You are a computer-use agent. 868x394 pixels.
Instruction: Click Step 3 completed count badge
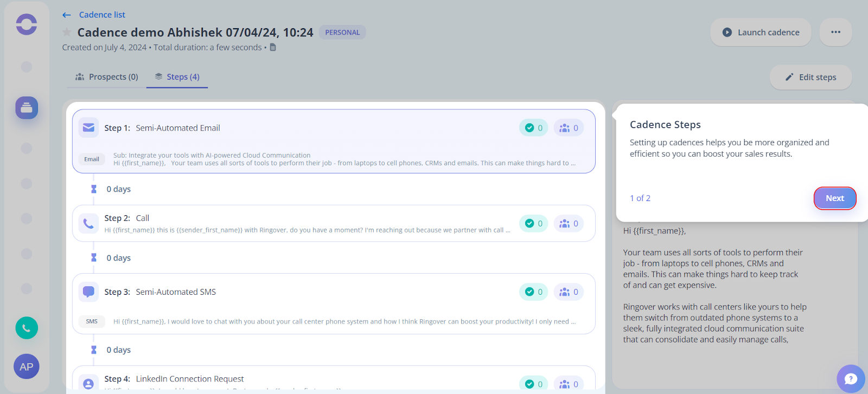coord(533,292)
